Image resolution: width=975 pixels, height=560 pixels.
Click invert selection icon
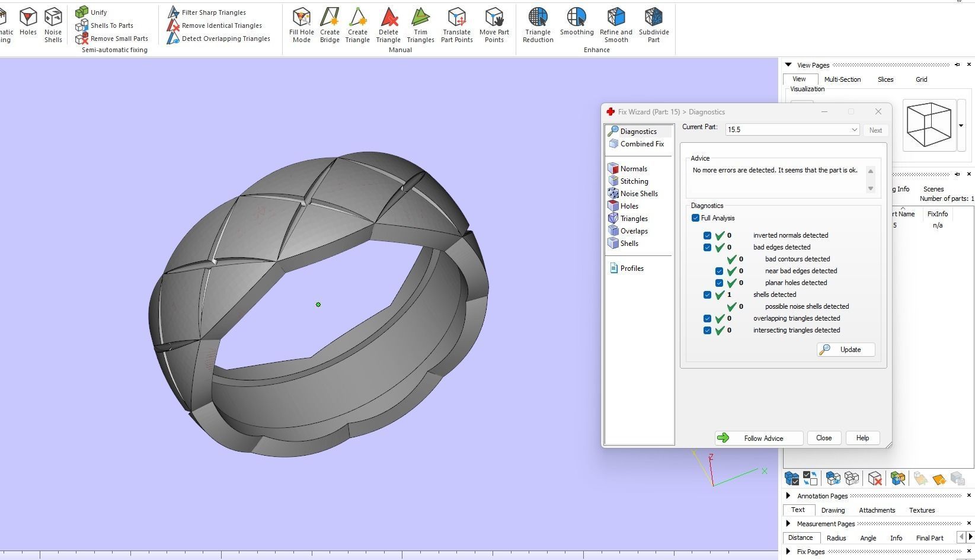coord(810,478)
